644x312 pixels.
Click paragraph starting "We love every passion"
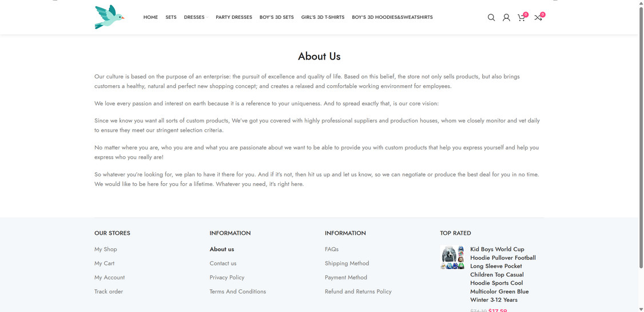(267, 104)
